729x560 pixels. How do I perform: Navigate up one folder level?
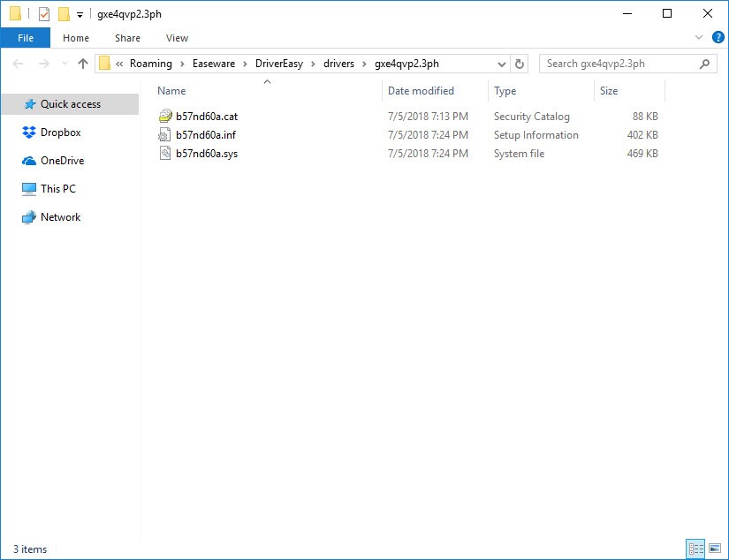(x=82, y=63)
